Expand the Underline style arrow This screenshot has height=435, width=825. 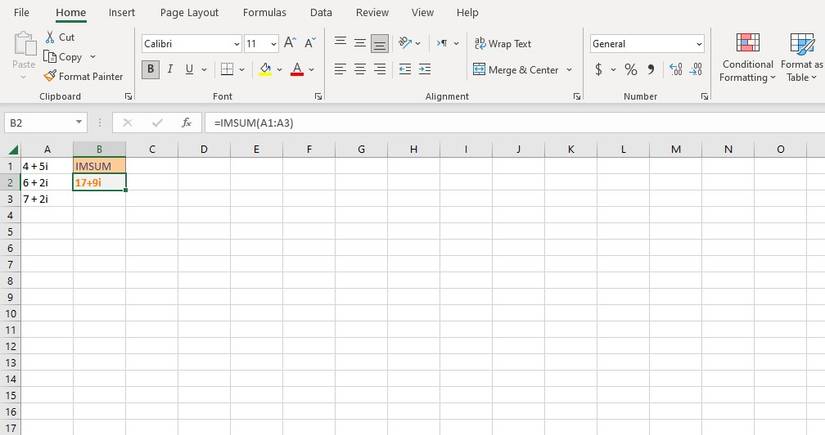click(x=204, y=69)
